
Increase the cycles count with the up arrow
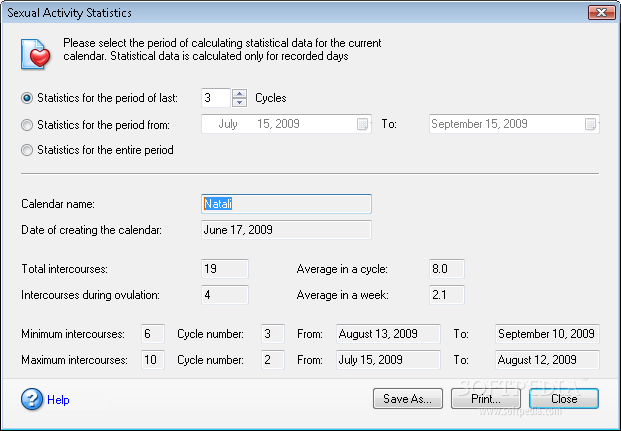pos(239,94)
